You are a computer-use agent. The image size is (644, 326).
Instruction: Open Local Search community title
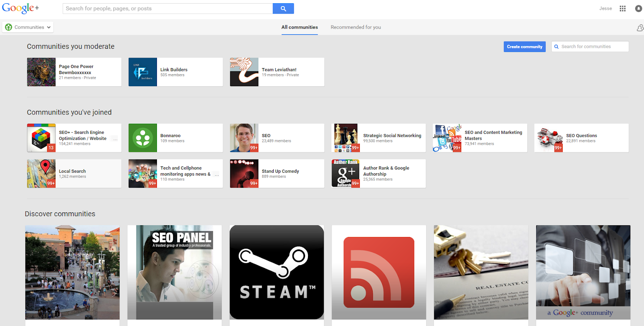click(x=72, y=171)
